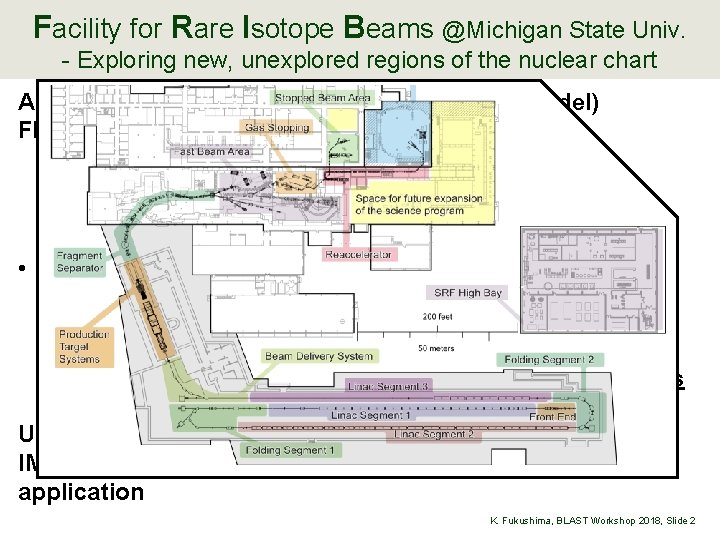
Task: Select the 'Stopped Beam Area' label
Action: 322,98
